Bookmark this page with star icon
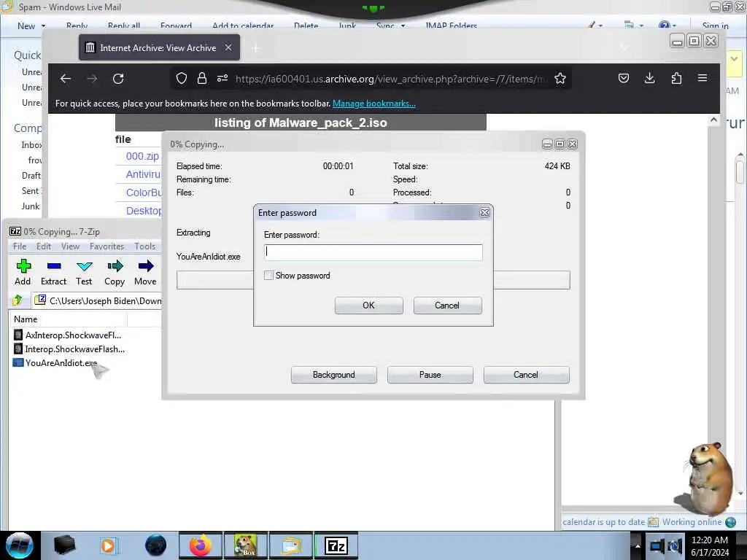Image resolution: width=747 pixels, height=560 pixels. click(560, 79)
